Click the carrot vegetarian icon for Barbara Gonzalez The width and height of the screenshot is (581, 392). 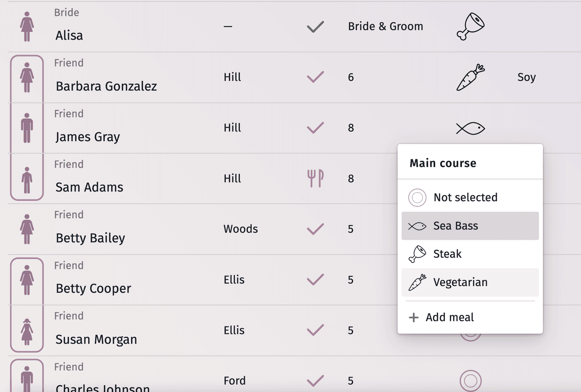click(x=469, y=77)
